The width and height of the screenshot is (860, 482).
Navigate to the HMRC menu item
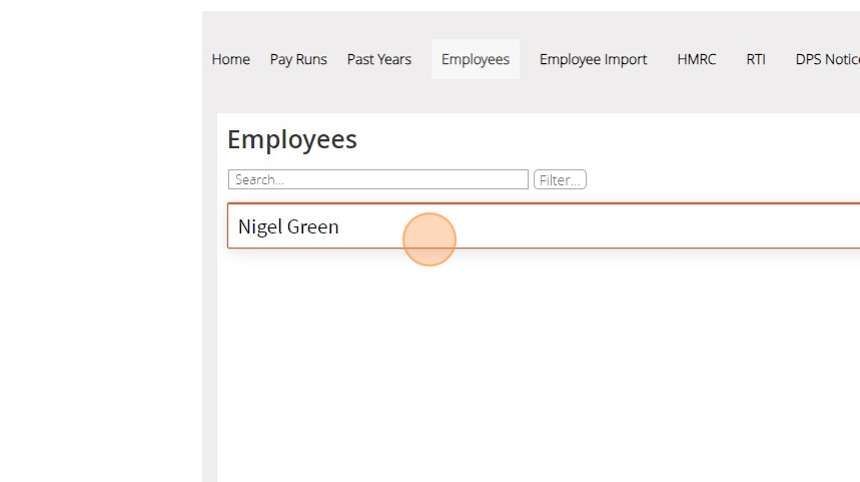(697, 59)
